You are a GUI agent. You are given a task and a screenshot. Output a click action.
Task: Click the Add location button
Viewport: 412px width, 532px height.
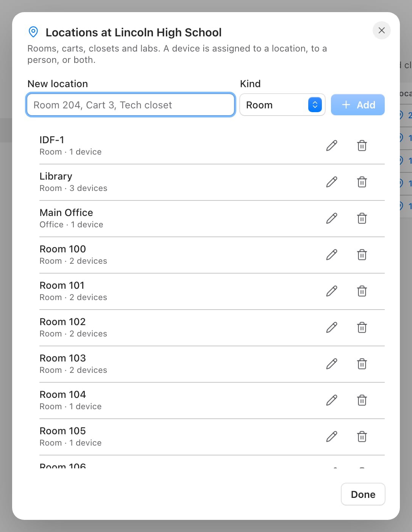point(358,105)
